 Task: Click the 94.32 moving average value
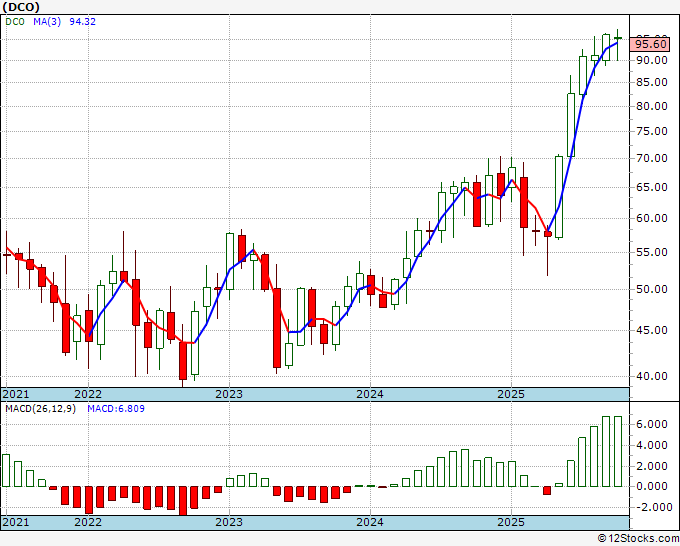[82, 22]
